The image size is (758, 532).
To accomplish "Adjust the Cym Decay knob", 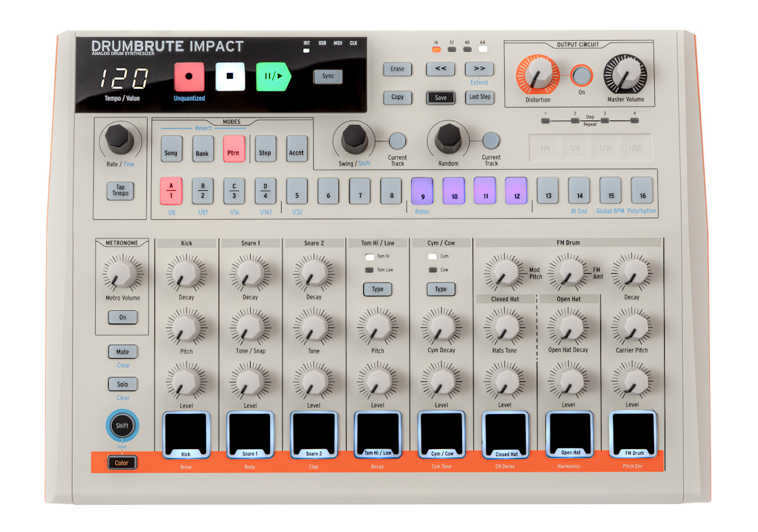I will [x=441, y=326].
